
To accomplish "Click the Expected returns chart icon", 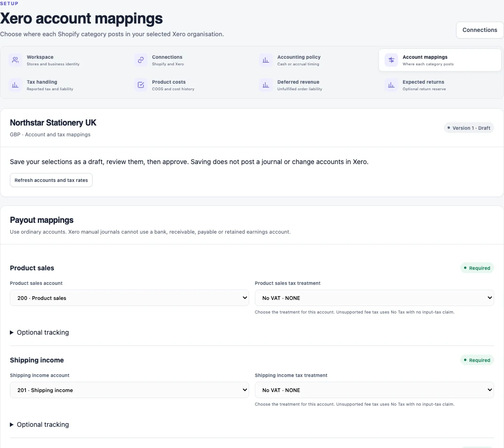I will [391, 85].
